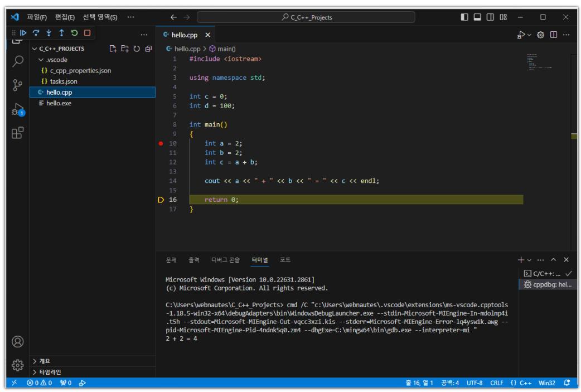Stop the debug session
Image resolution: width=581 pixels, height=392 pixels.
88,33
